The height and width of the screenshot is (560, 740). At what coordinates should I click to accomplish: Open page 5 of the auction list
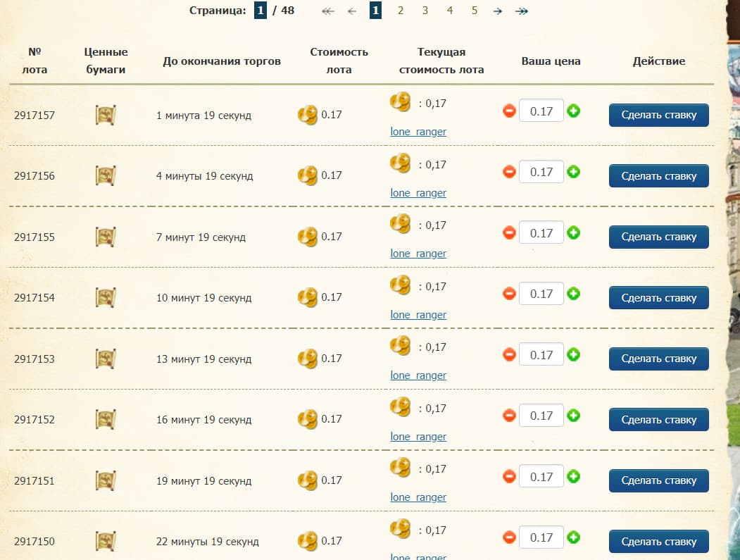pos(475,11)
